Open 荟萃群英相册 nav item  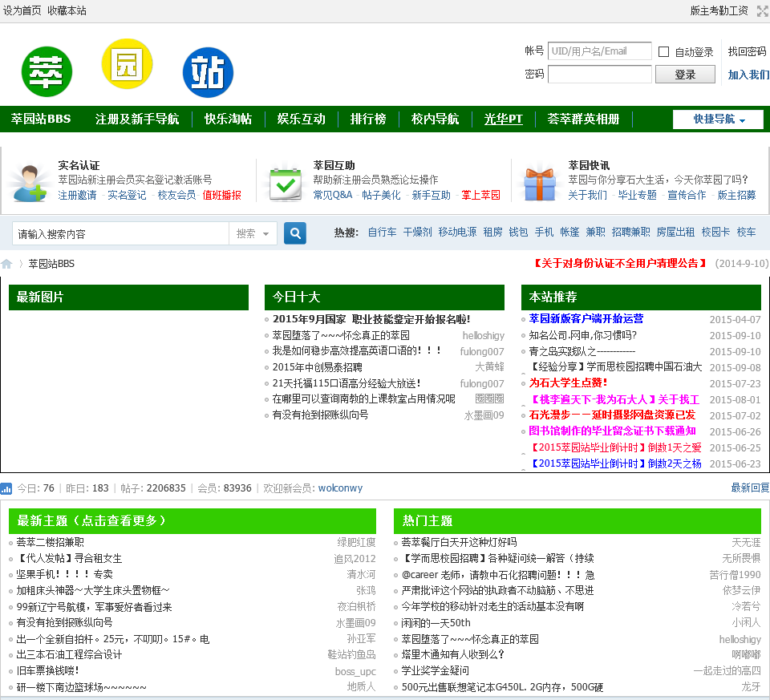(583, 119)
